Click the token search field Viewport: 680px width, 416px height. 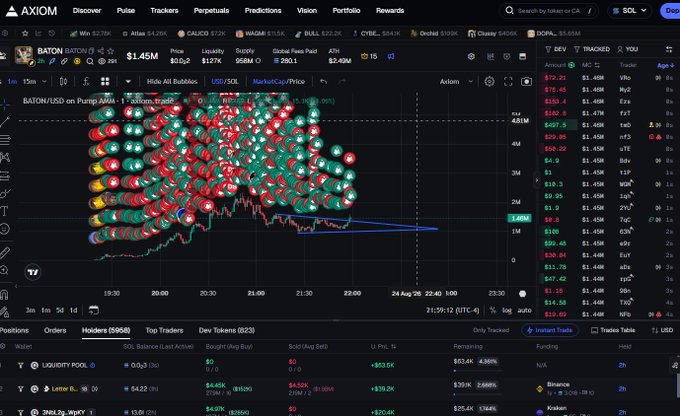549,10
